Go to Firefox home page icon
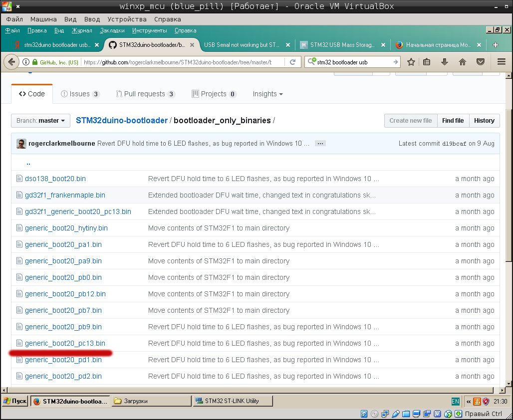513x420 pixels. [x=462, y=62]
